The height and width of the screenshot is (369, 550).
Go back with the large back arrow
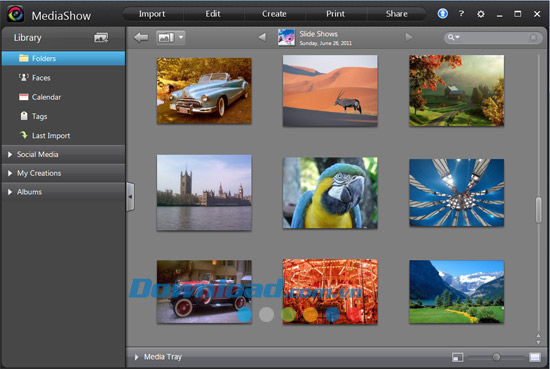pyautogui.click(x=141, y=37)
